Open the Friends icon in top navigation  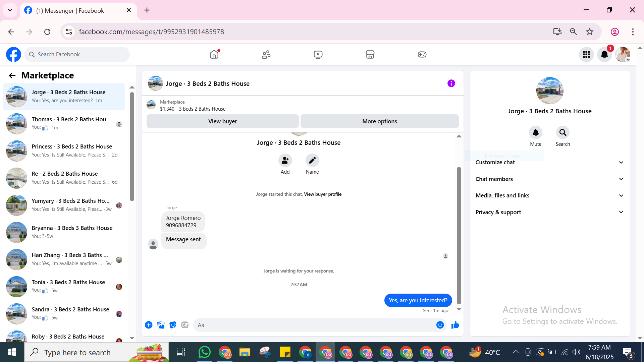[266, 54]
